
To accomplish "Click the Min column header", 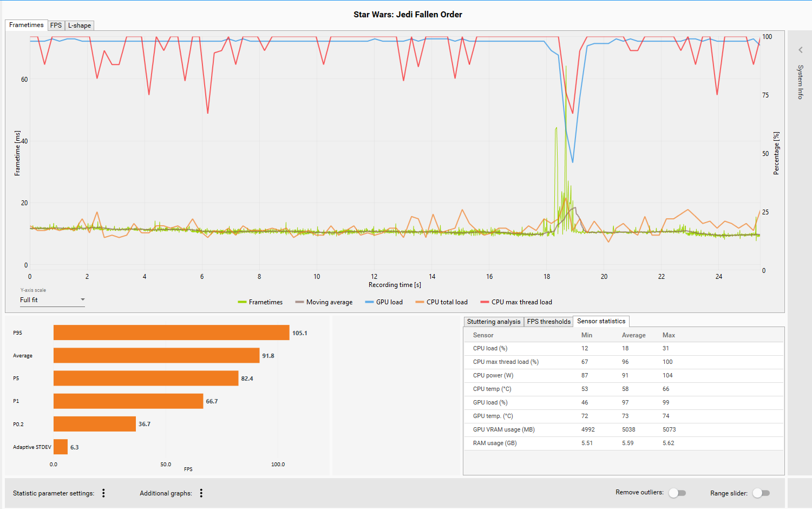I will [x=587, y=335].
